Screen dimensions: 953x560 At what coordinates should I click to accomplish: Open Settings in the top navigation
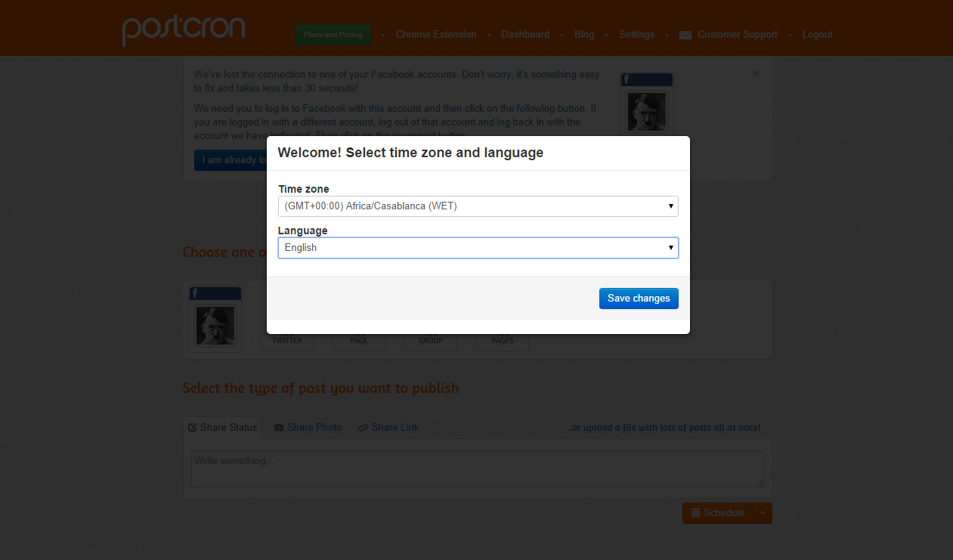(636, 35)
